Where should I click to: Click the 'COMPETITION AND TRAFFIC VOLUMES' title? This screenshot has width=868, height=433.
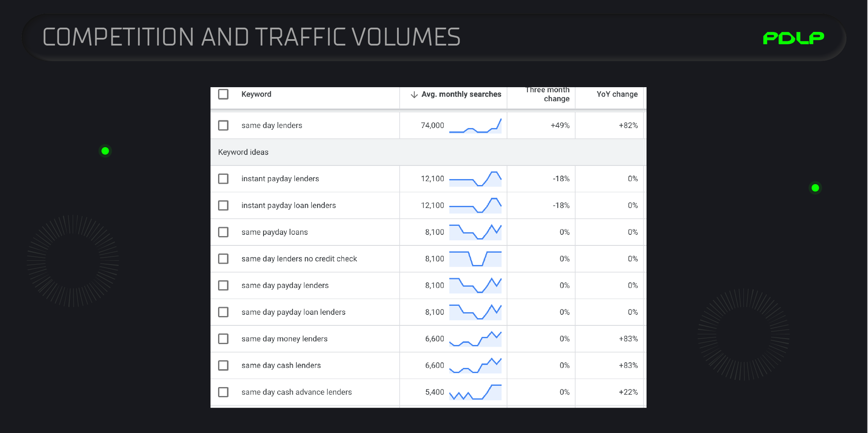pyautogui.click(x=251, y=37)
